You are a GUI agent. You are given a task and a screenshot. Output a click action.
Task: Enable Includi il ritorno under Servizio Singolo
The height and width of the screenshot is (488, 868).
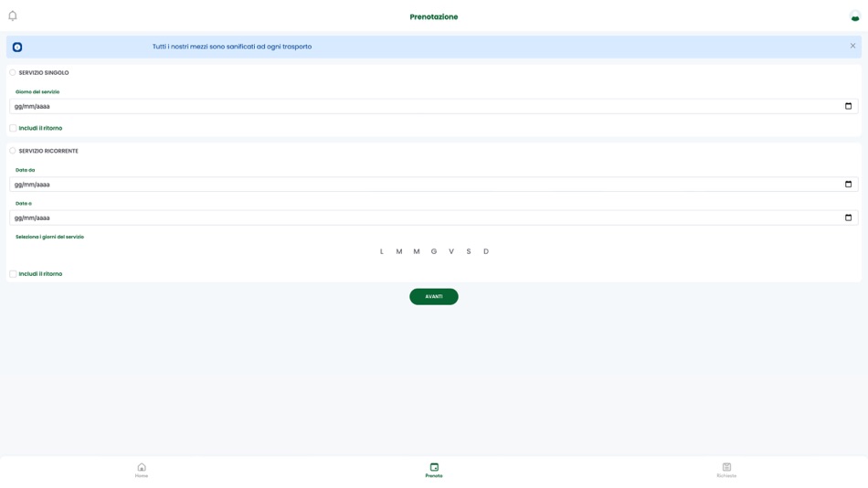click(x=13, y=128)
